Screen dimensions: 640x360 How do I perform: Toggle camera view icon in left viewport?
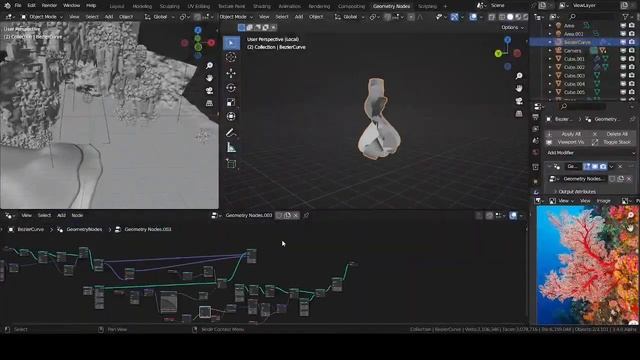[209, 91]
